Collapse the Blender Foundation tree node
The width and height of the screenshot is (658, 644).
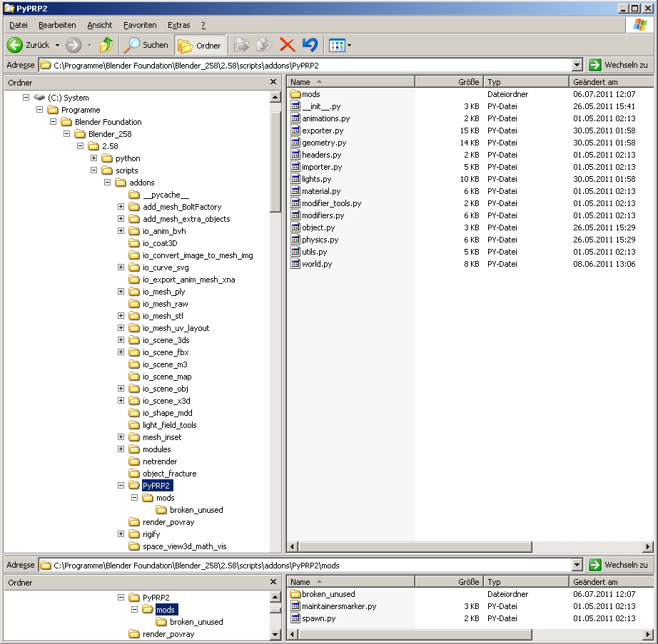pos(54,121)
